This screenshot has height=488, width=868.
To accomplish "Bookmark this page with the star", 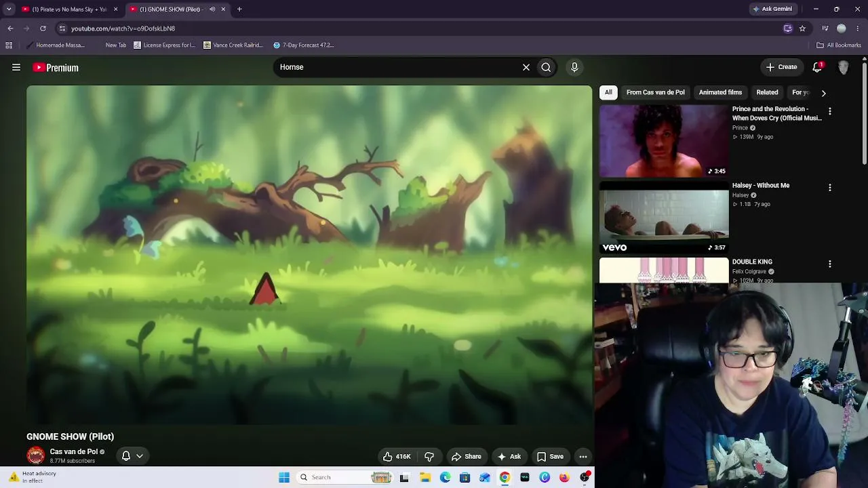I will [802, 28].
